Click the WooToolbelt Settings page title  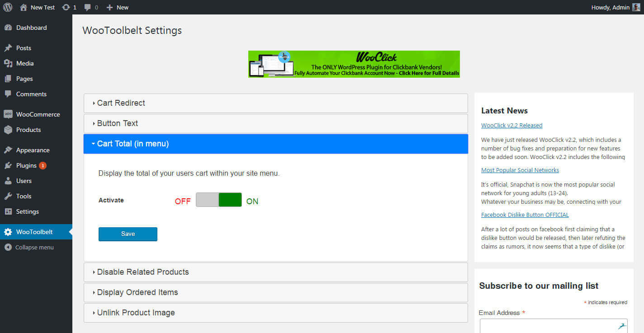[132, 30]
